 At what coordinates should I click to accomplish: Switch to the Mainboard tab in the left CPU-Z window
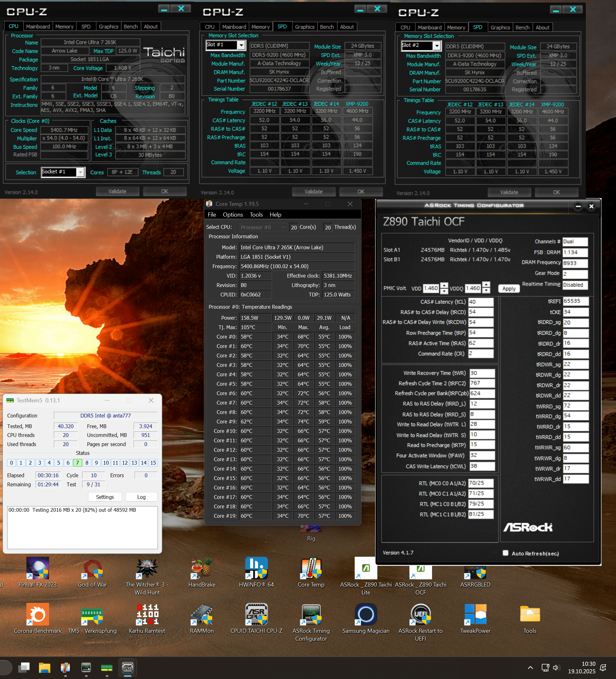click(x=38, y=27)
